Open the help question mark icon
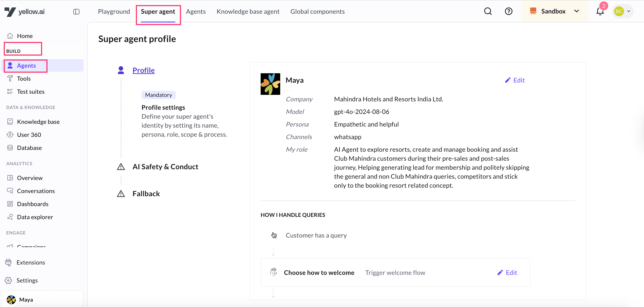 click(509, 11)
